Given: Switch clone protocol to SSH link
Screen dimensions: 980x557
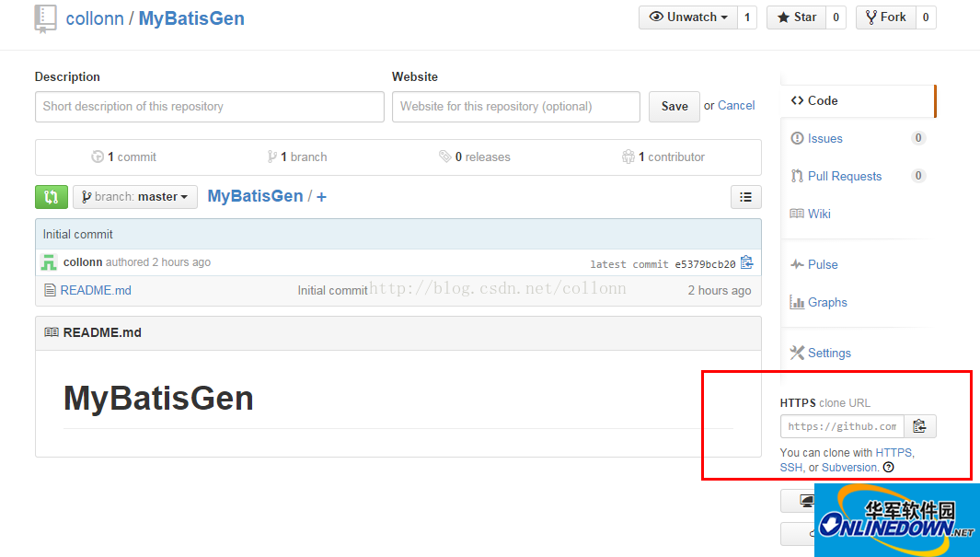Looking at the screenshot, I should [x=790, y=468].
